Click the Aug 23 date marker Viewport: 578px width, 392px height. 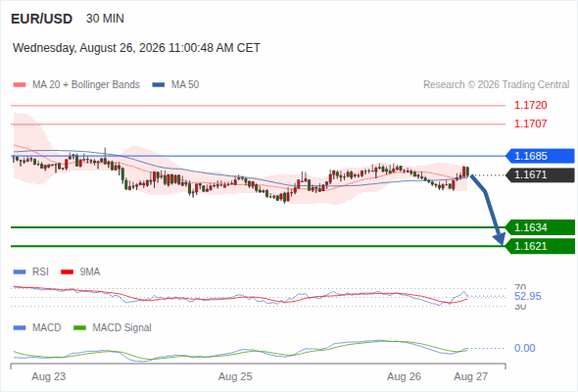coord(49,377)
